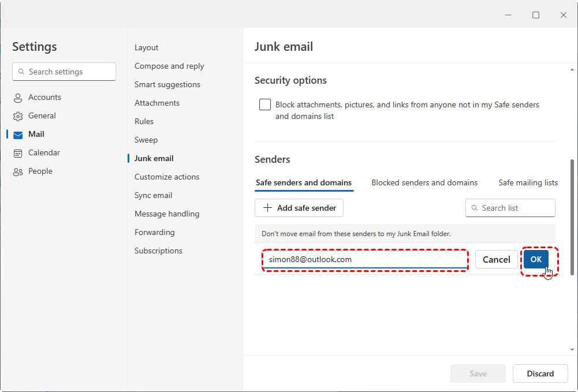The width and height of the screenshot is (578, 392).
Task: Confirm the new safe sender with OK
Action: pos(535,259)
